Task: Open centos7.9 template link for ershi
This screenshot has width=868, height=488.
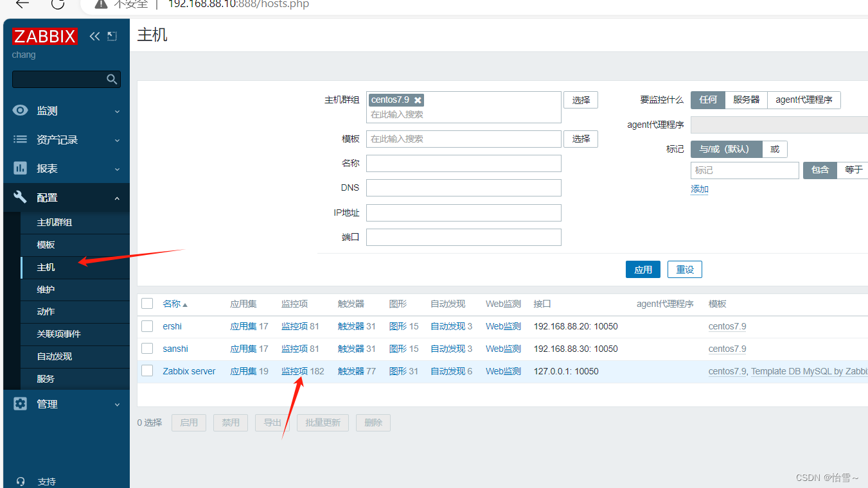Action: [x=727, y=326]
